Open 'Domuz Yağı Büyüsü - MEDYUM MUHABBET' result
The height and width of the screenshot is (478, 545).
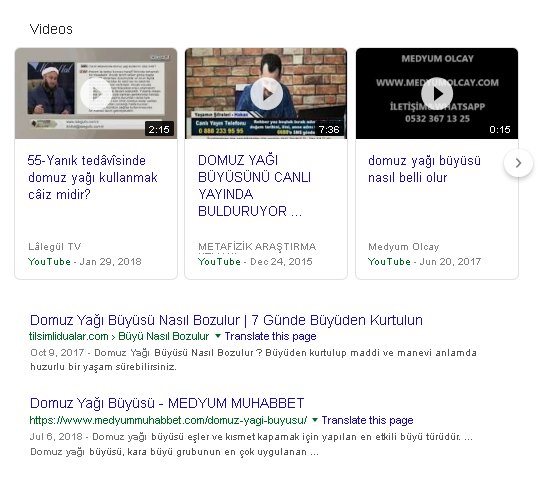(167, 403)
